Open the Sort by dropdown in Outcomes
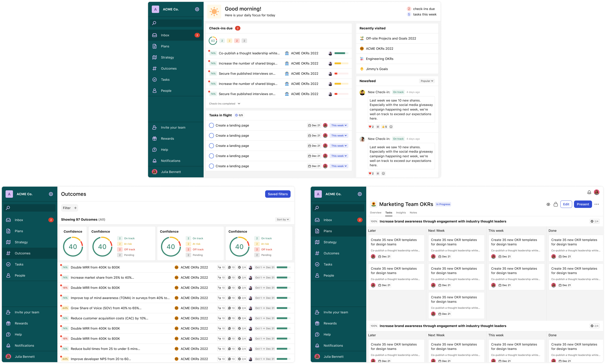 pos(283,219)
